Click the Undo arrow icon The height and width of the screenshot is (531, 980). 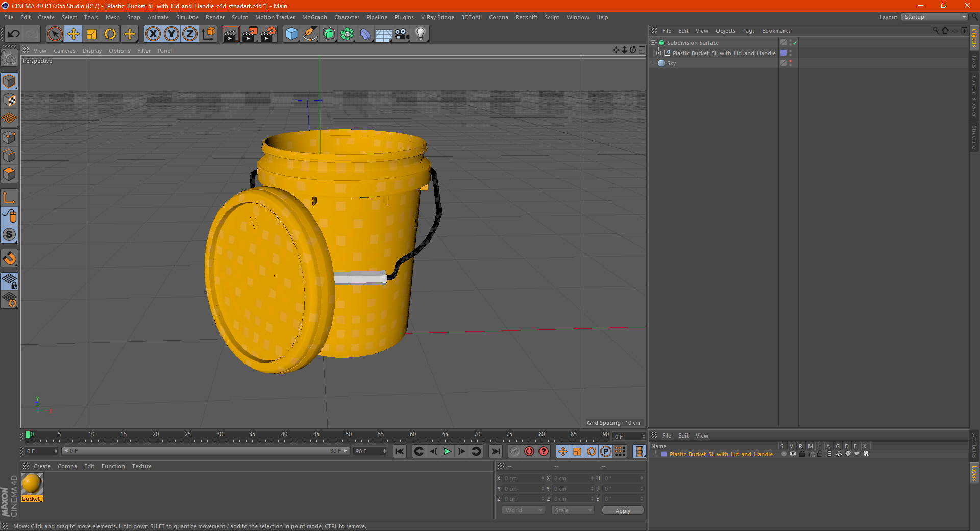14,34
